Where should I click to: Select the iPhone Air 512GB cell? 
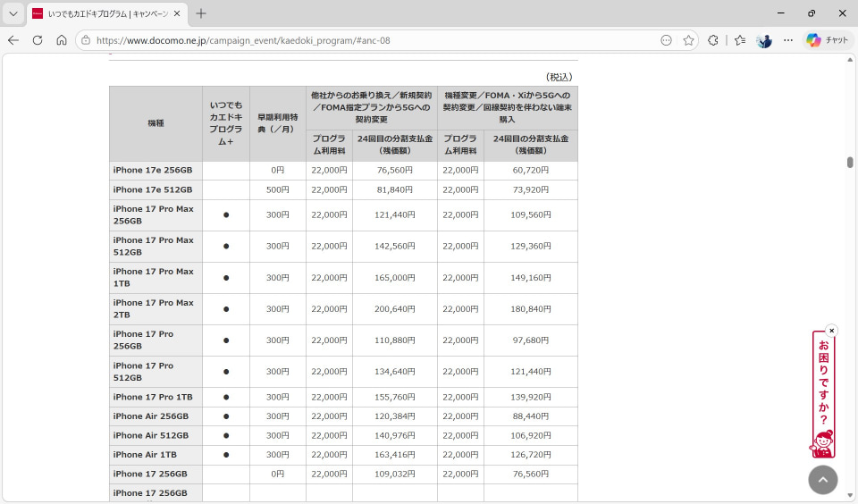pos(156,435)
